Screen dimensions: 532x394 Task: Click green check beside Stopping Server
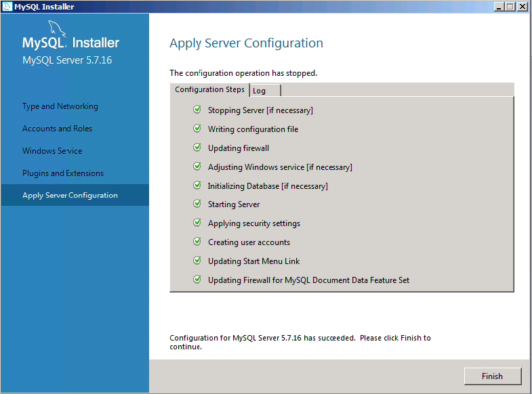pos(197,110)
